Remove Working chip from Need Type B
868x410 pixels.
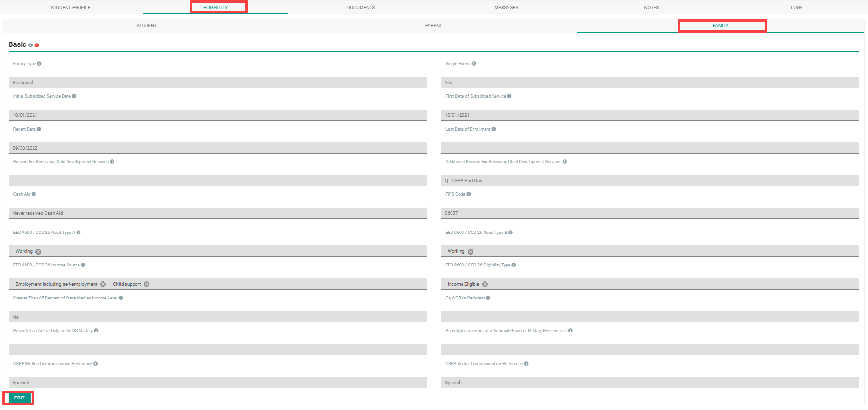click(471, 252)
